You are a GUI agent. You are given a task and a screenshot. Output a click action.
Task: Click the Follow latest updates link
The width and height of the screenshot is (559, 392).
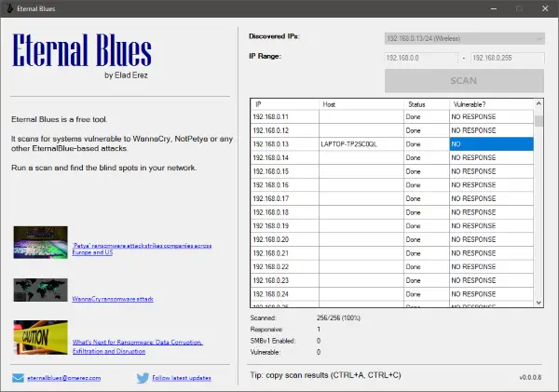click(x=182, y=378)
